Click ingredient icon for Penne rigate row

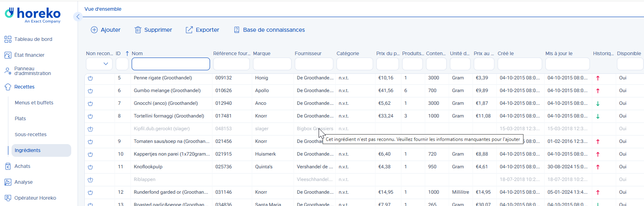coord(90,78)
